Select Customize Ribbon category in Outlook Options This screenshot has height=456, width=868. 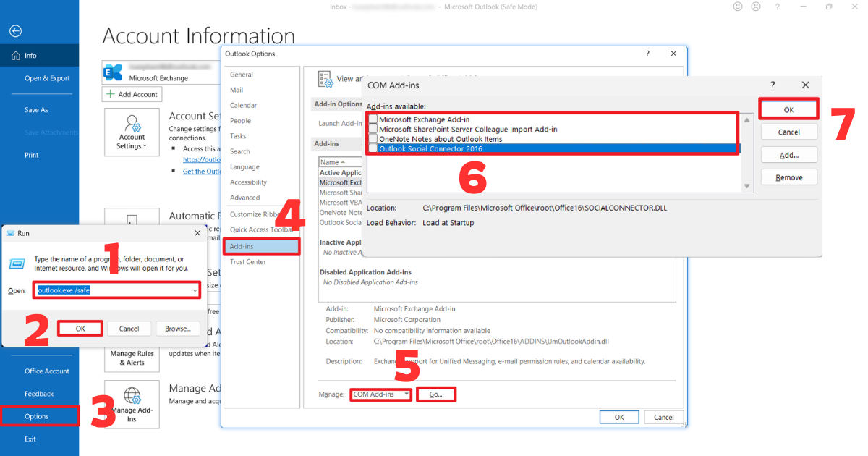click(261, 214)
